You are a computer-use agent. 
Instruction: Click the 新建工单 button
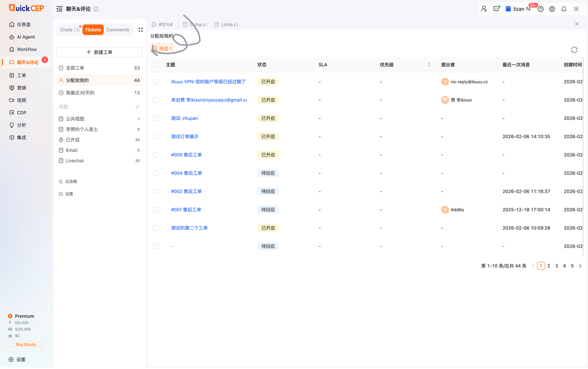(x=99, y=52)
